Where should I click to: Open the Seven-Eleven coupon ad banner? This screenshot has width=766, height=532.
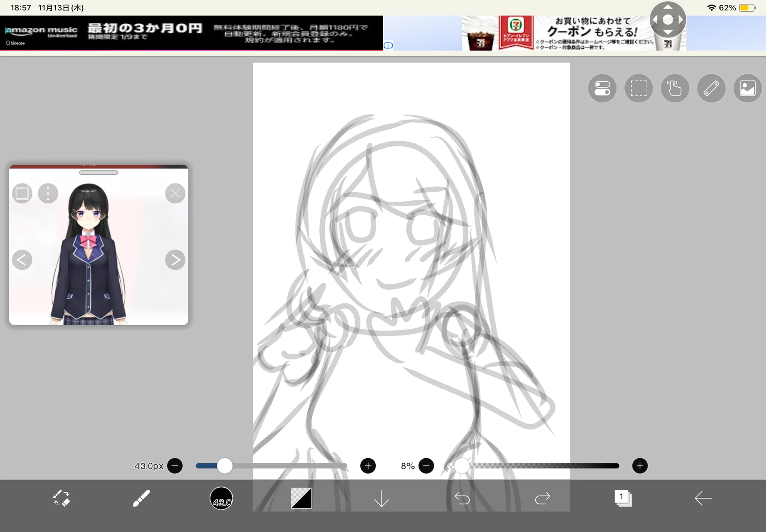click(x=575, y=33)
